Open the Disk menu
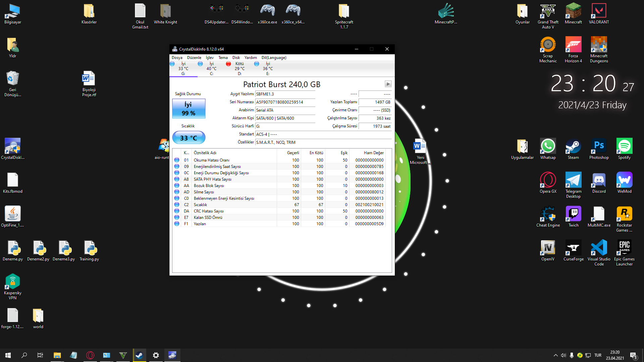 pyautogui.click(x=236, y=58)
